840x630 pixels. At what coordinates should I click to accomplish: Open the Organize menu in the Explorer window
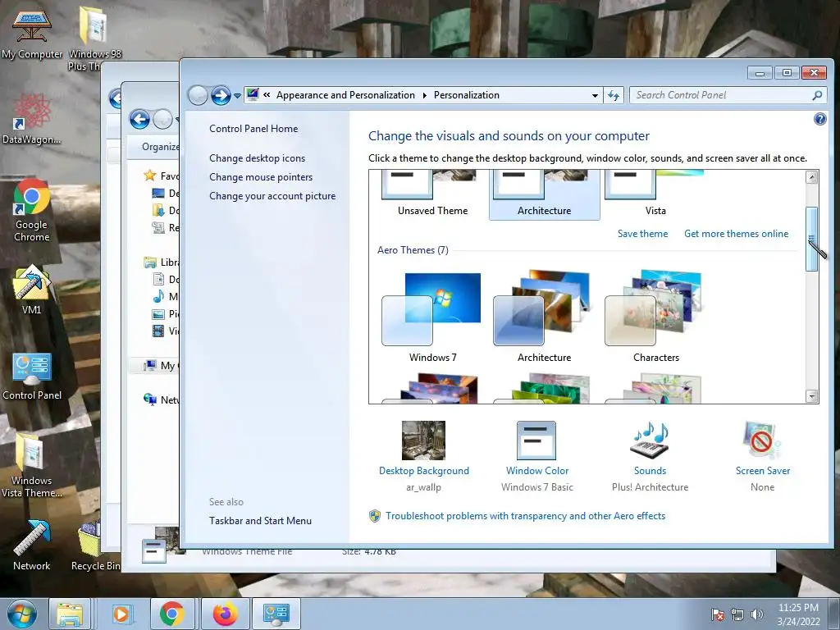click(x=160, y=147)
